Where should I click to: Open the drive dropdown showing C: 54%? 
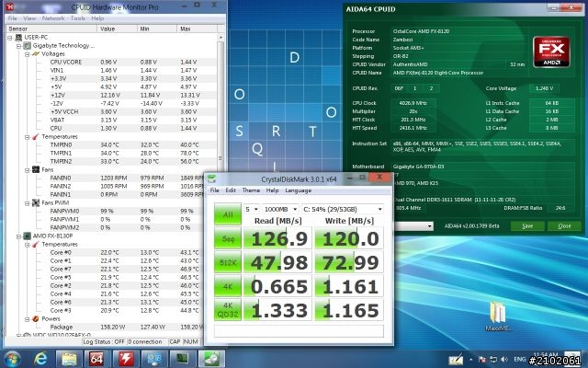pos(343,209)
